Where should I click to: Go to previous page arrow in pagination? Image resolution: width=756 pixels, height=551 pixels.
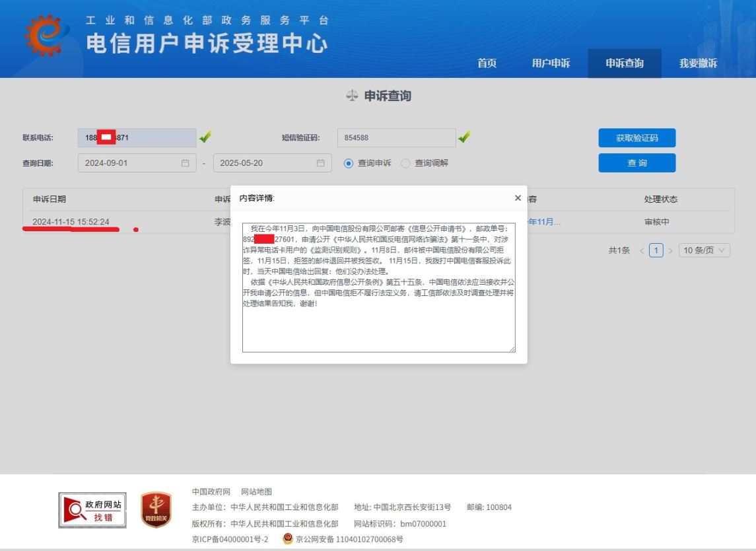pyautogui.click(x=642, y=250)
